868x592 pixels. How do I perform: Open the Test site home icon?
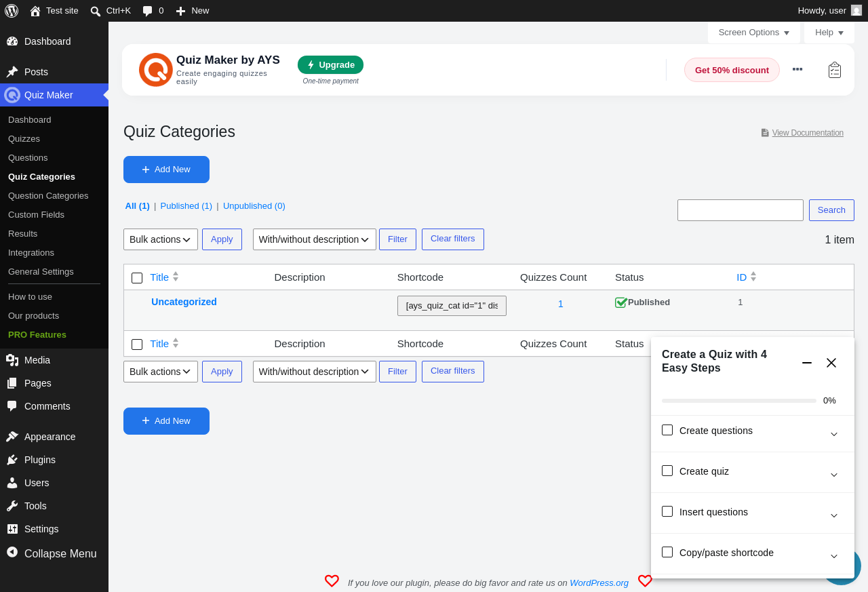click(x=35, y=11)
